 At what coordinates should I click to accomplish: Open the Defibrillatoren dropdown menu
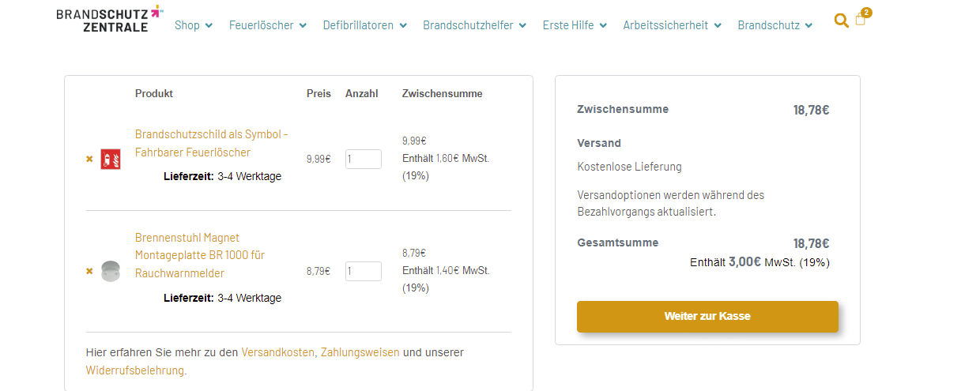364,25
